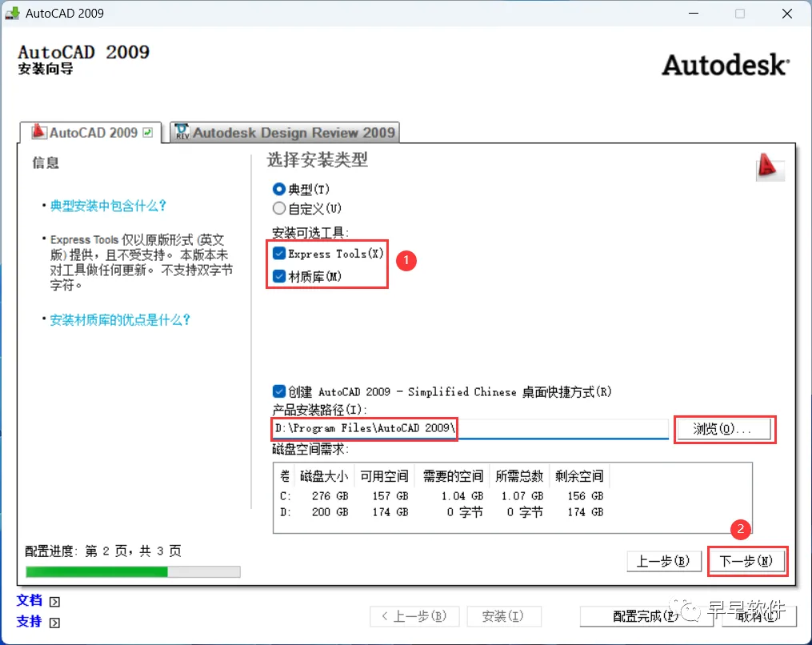Click the product install path input field

[470, 428]
